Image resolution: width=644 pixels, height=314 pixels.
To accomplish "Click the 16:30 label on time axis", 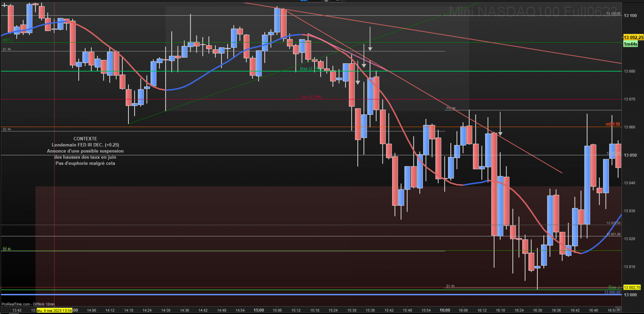I will coord(537,310).
